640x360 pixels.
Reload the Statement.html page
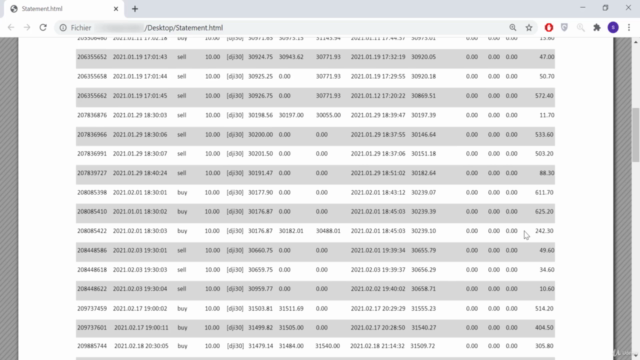coord(43,28)
